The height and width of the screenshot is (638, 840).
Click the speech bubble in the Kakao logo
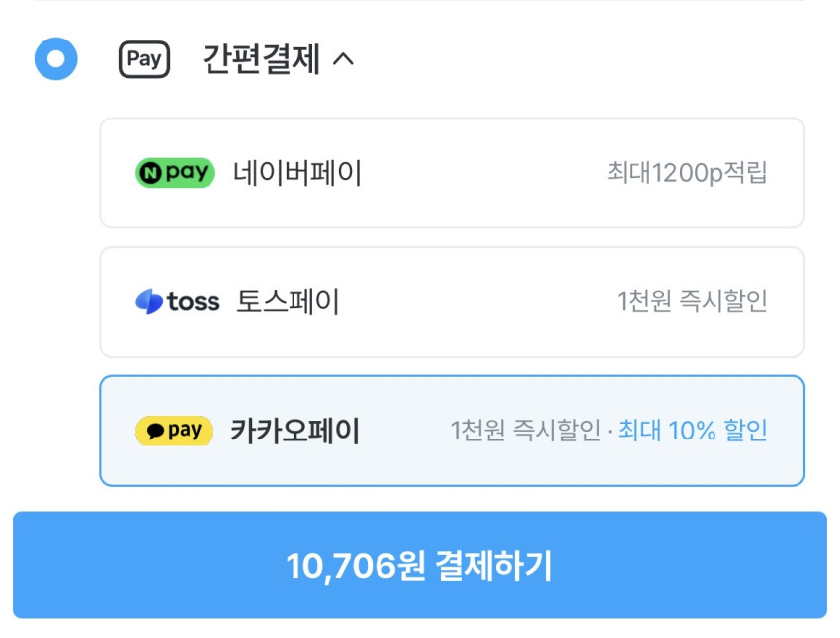(154, 432)
